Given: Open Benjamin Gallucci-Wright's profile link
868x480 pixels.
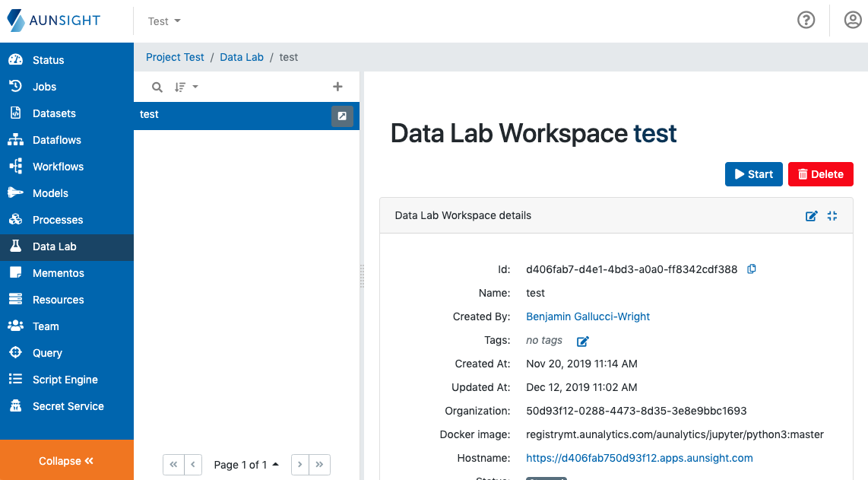Looking at the screenshot, I should coord(588,316).
